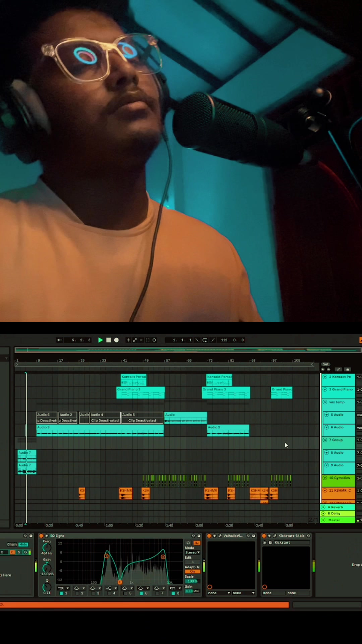The width and height of the screenshot is (362, 644).
Task: Toggle the EQ Eight device activator
Action: tap(41, 536)
